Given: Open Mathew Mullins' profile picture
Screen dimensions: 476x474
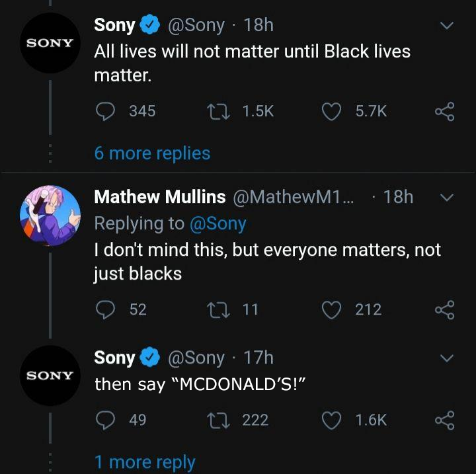Looking at the screenshot, I should (50, 216).
